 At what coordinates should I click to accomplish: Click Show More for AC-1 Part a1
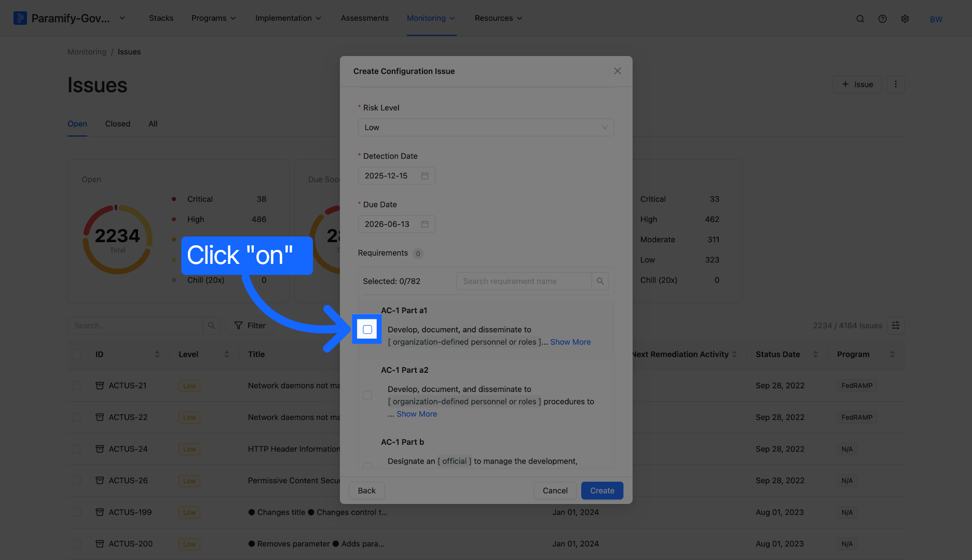pyautogui.click(x=570, y=342)
